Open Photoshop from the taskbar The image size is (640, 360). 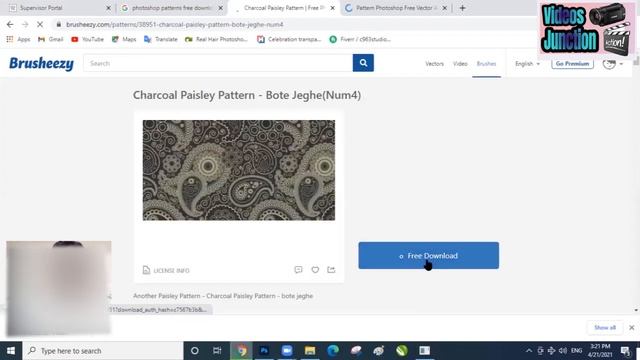[264, 351]
